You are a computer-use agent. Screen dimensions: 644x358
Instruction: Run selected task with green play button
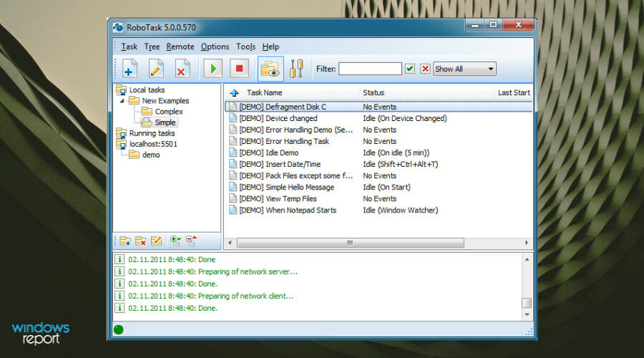point(213,69)
